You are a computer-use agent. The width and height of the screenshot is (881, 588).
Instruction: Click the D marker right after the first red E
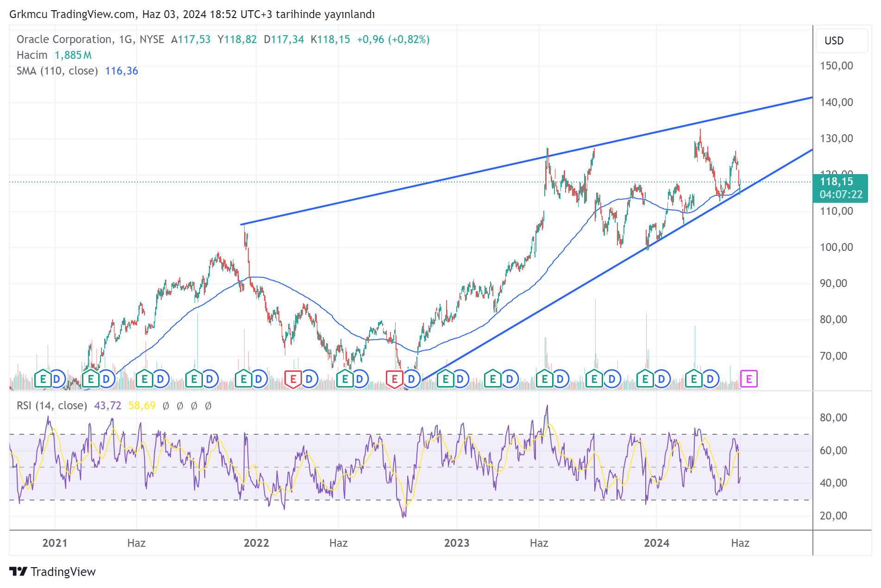[309, 379]
